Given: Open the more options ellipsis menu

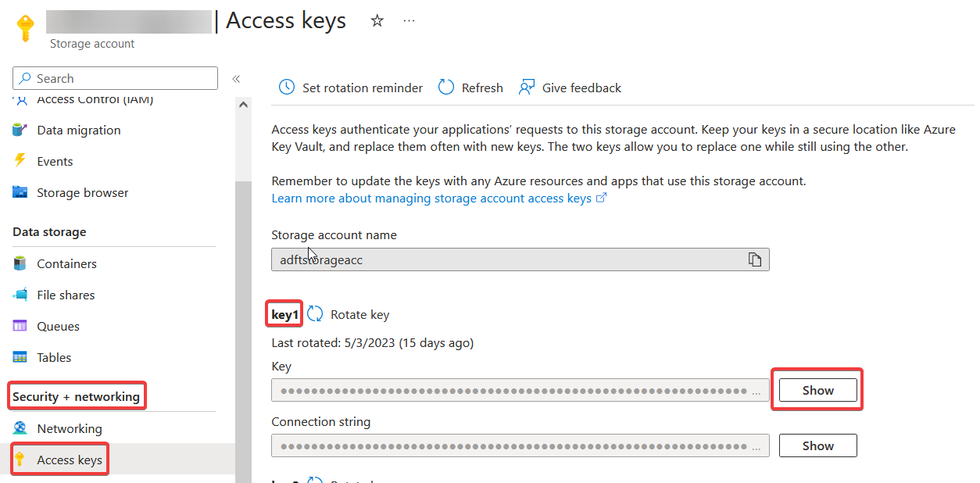Looking at the screenshot, I should pyautogui.click(x=409, y=21).
